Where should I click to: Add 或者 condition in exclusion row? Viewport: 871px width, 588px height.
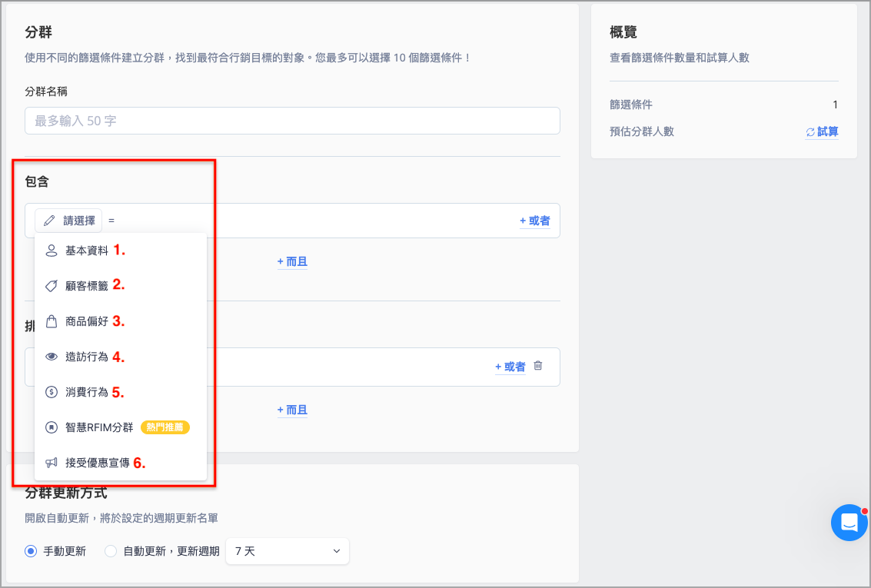[x=510, y=367]
